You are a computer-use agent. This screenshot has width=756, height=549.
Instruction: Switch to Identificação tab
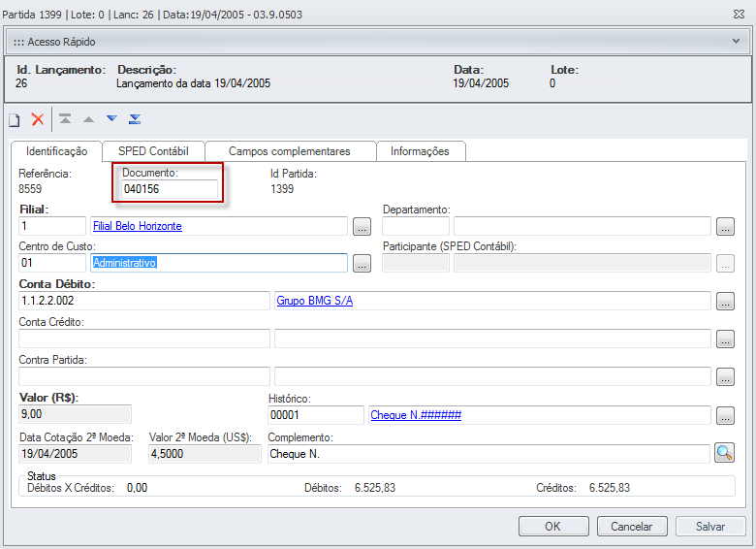click(x=56, y=151)
